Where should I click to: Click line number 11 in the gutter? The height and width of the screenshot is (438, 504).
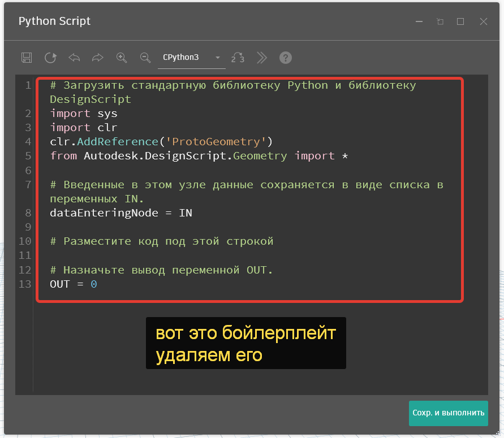click(x=25, y=255)
